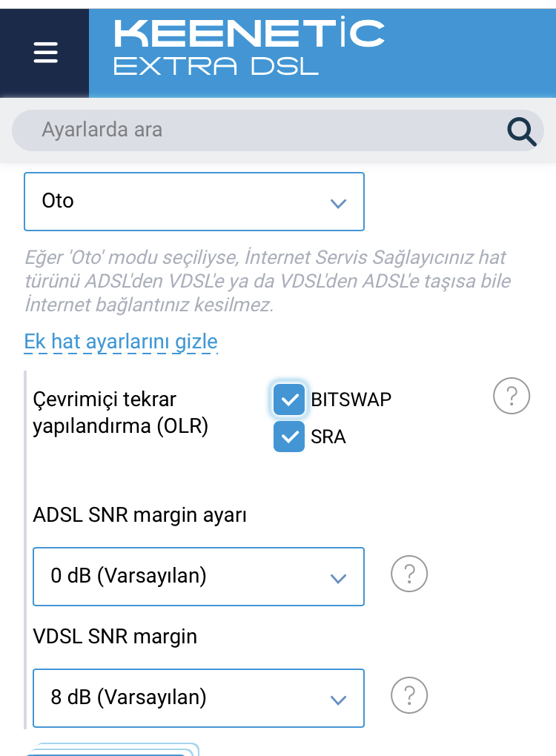This screenshot has height=756, width=556.
Task: Open the hamburger navigation menu
Action: pyautogui.click(x=45, y=53)
